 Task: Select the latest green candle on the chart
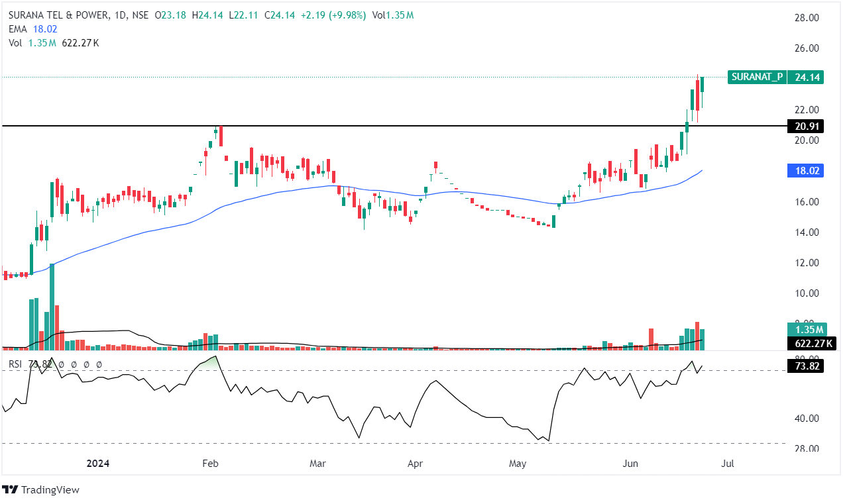point(703,85)
